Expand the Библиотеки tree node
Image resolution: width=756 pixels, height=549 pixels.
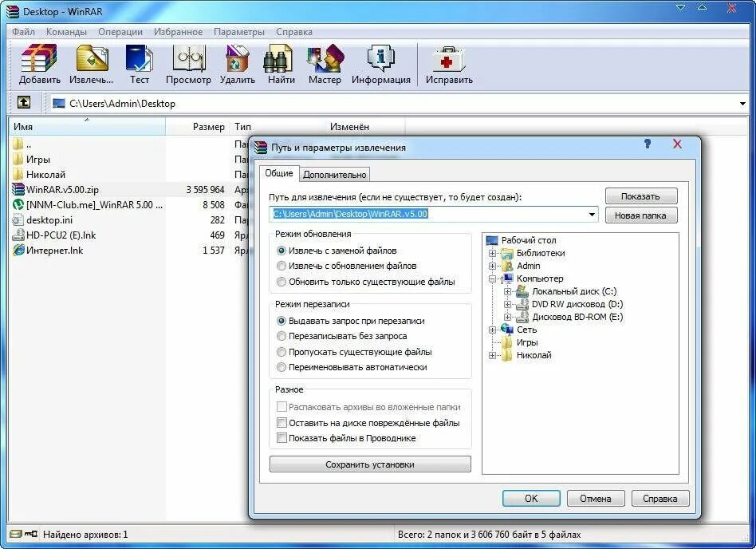(492, 253)
